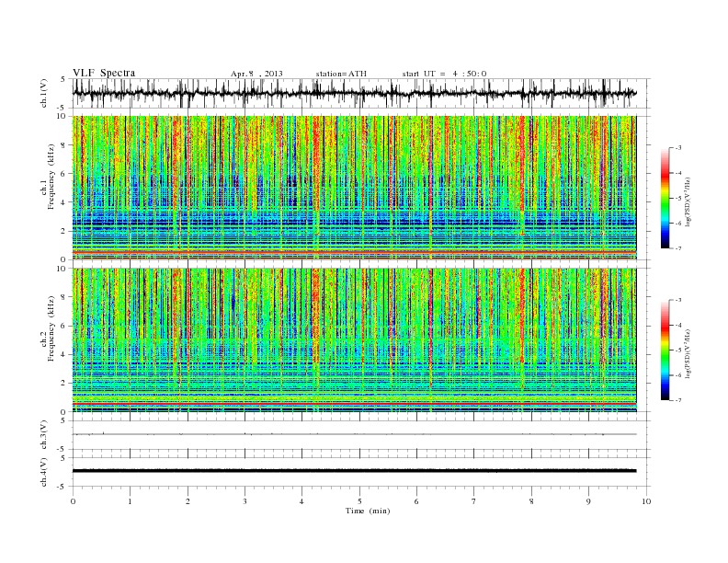Click the ch.1 voltage waveform trace
This screenshot has width=728, height=563.
354,93
